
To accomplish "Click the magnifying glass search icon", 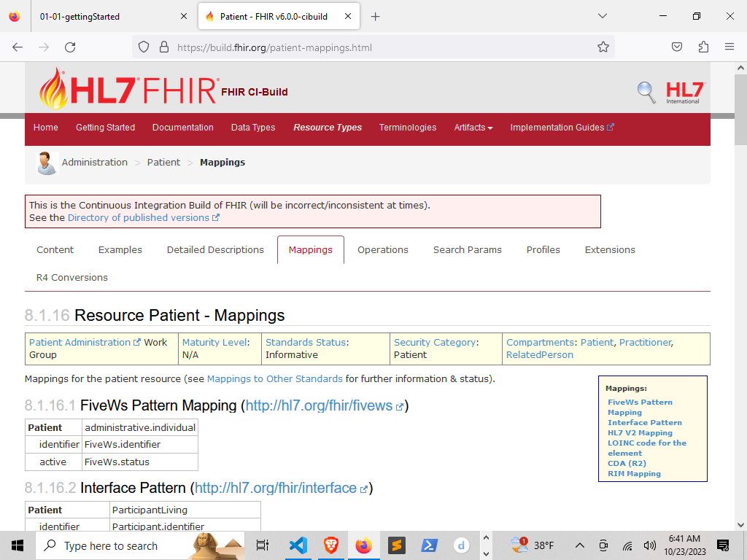I will coord(646,92).
